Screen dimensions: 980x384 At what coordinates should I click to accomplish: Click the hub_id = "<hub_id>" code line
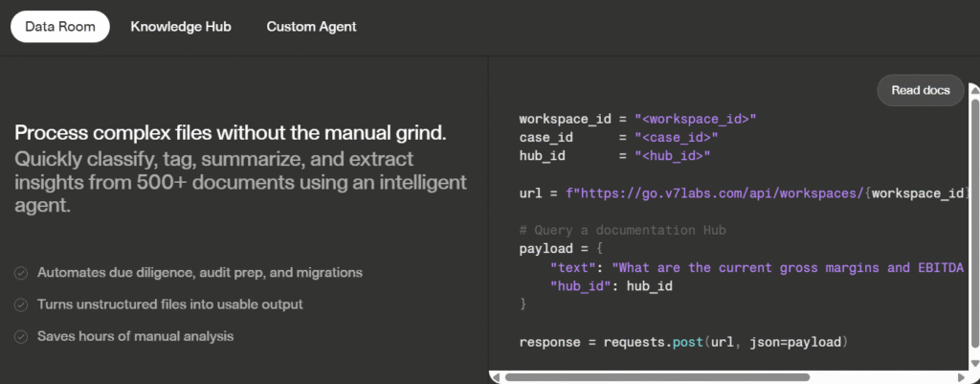(614, 156)
